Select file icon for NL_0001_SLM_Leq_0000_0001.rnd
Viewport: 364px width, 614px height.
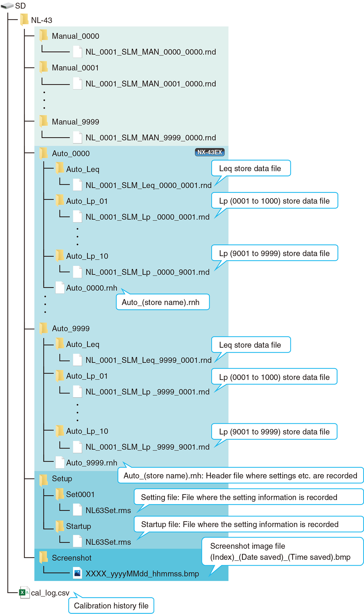[x=77, y=185]
